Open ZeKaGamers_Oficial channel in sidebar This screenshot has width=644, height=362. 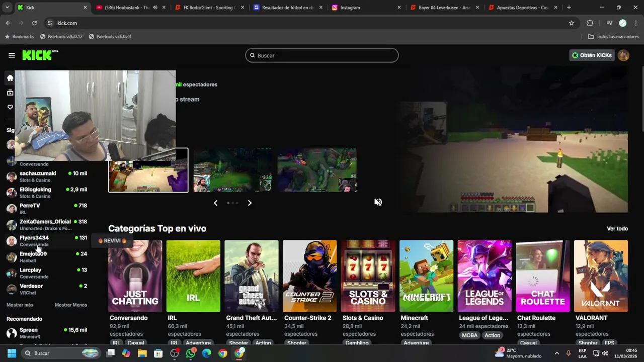pos(47,225)
